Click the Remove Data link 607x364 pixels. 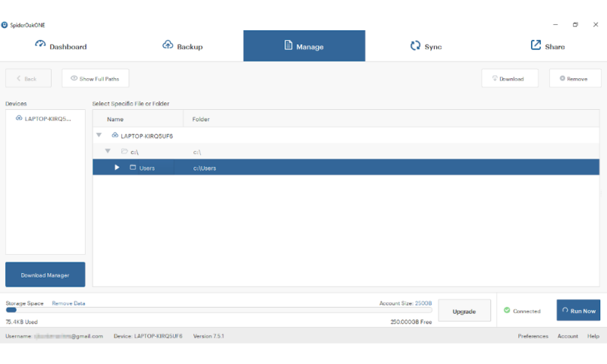68,303
